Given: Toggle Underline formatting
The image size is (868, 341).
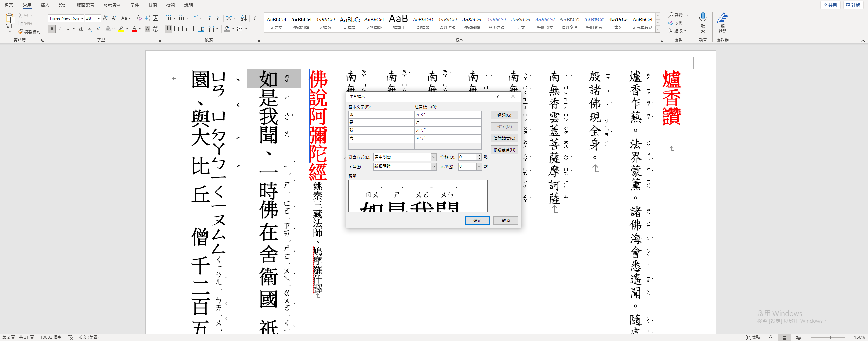Looking at the screenshot, I should 68,29.
